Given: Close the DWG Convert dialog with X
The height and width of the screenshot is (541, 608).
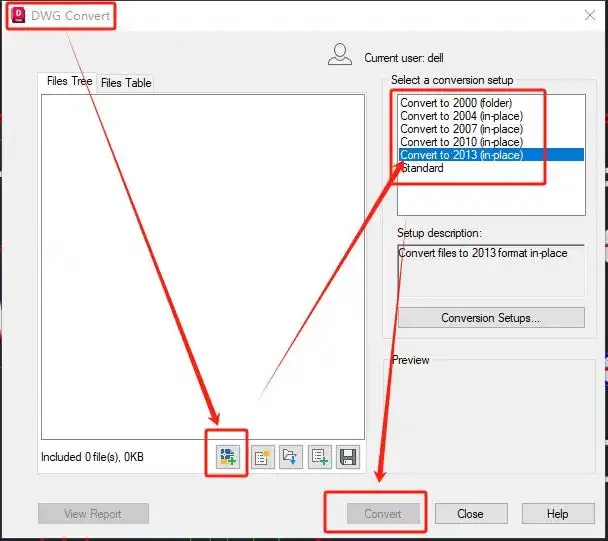Looking at the screenshot, I should pos(589,15).
